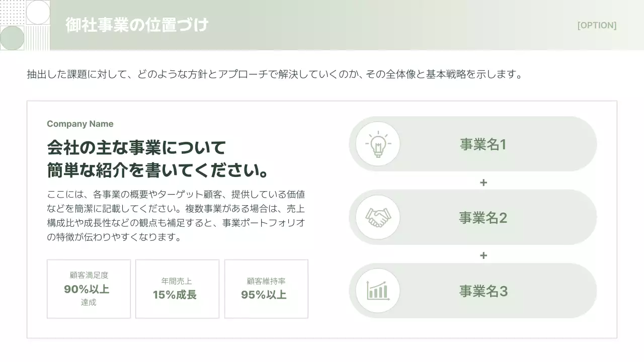This screenshot has width=644, height=362.
Task: Click the 顧客維持率 95%以上 card
Action: 266,289
